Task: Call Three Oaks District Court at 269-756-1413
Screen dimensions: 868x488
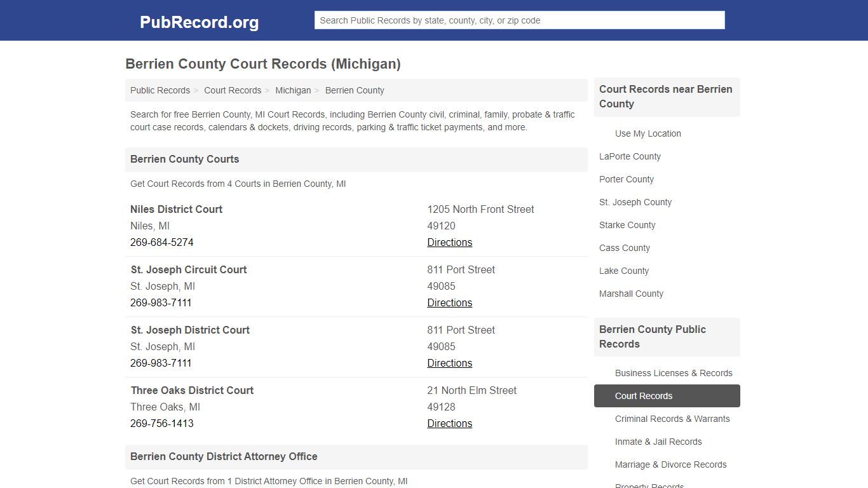Action: 162,423
